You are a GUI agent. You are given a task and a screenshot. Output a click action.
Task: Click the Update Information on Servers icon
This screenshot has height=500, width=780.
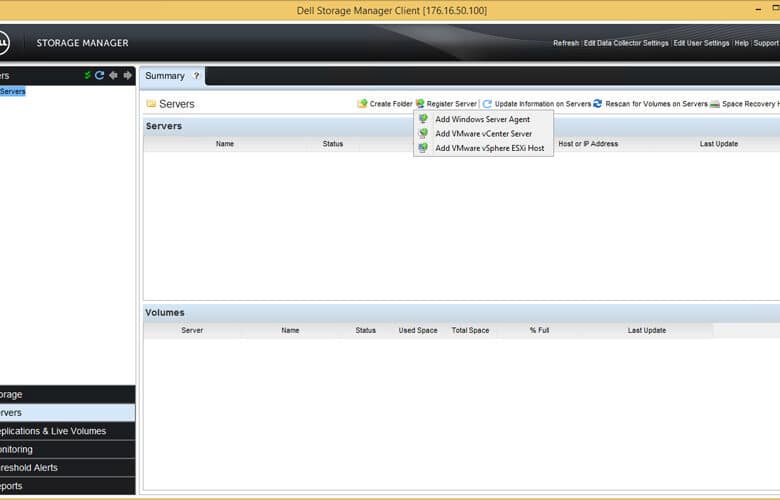[487, 103]
